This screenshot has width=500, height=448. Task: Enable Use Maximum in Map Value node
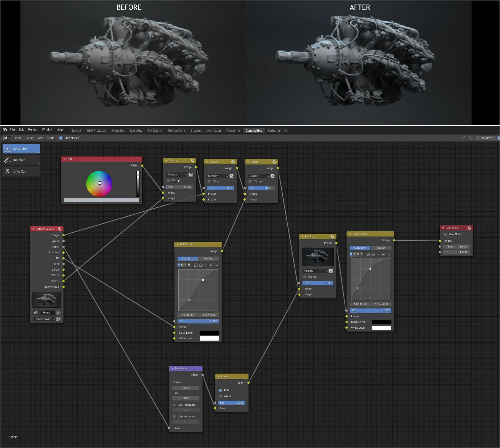pos(174,417)
